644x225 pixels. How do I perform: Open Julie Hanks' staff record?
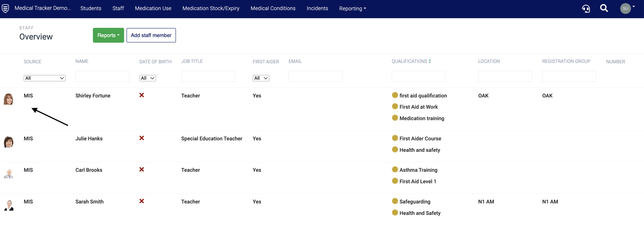89,138
